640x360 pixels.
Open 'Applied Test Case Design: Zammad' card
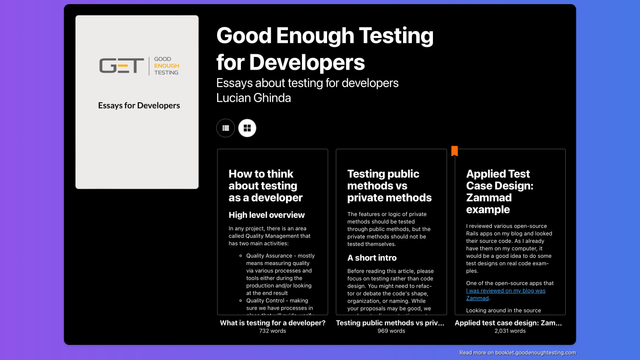[x=510, y=232]
